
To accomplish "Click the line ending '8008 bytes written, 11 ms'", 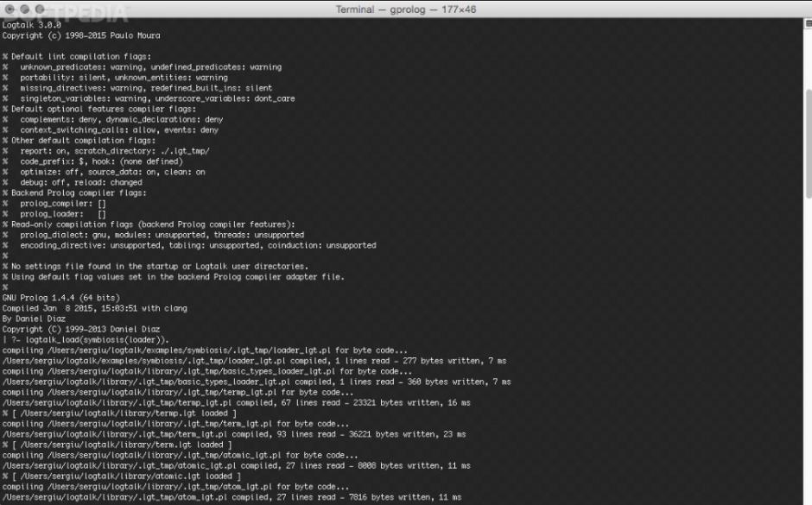I will coord(237,465).
